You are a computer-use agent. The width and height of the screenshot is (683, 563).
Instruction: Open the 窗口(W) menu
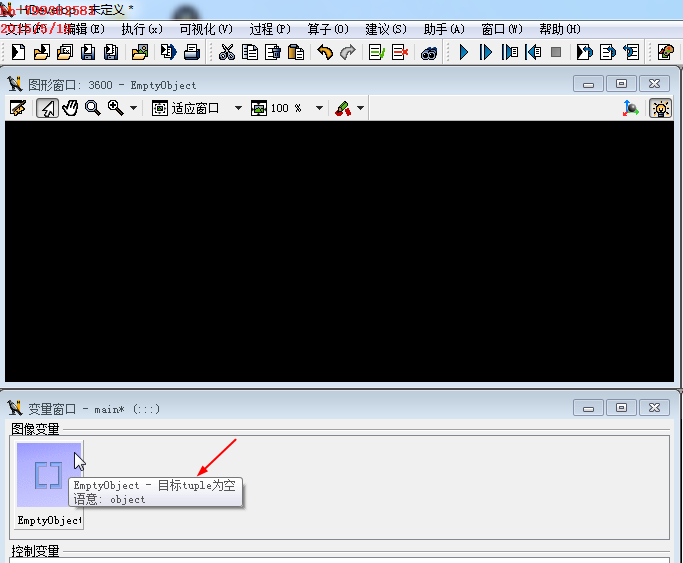502,29
